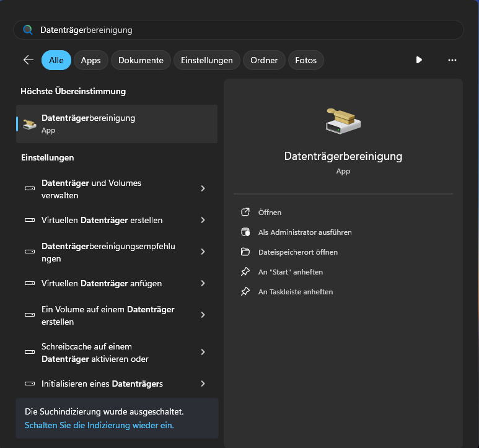
Task: Click the Datenträgerbereinigung title in the preview pane
Action: (343, 156)
